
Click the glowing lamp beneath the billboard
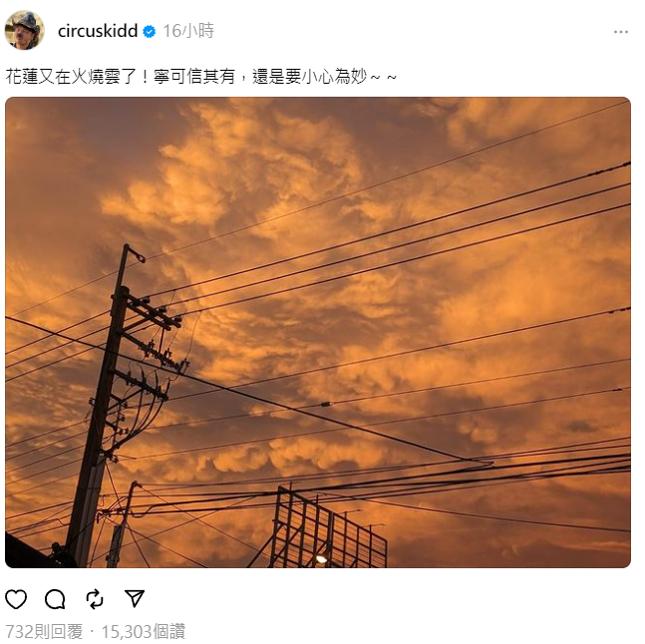click(321, 558)
